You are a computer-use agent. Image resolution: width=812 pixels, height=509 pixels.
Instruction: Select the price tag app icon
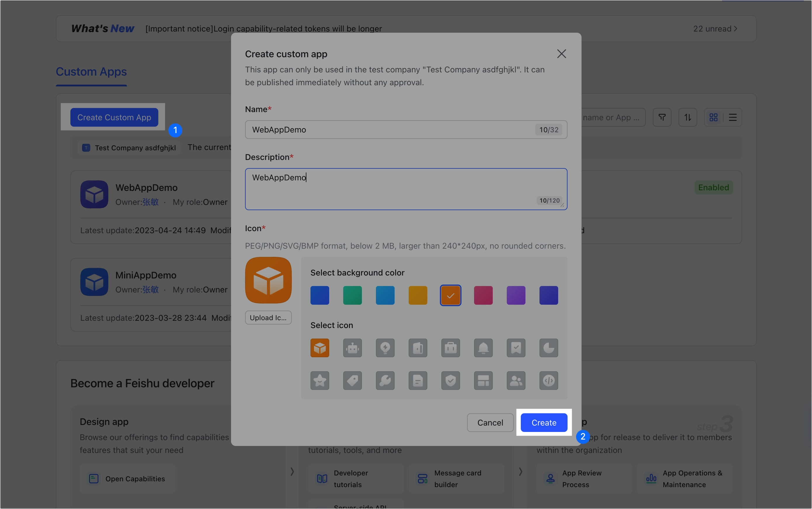pos(353,380)
